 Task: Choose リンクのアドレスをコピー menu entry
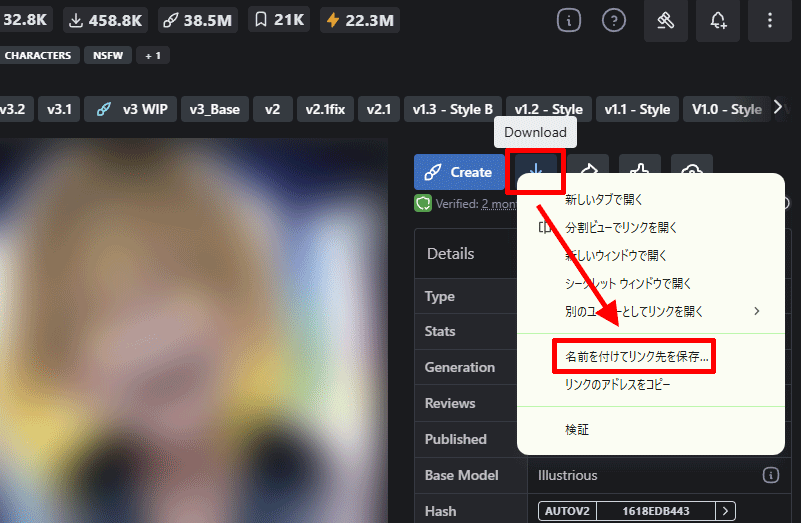(x=650, y=384)
